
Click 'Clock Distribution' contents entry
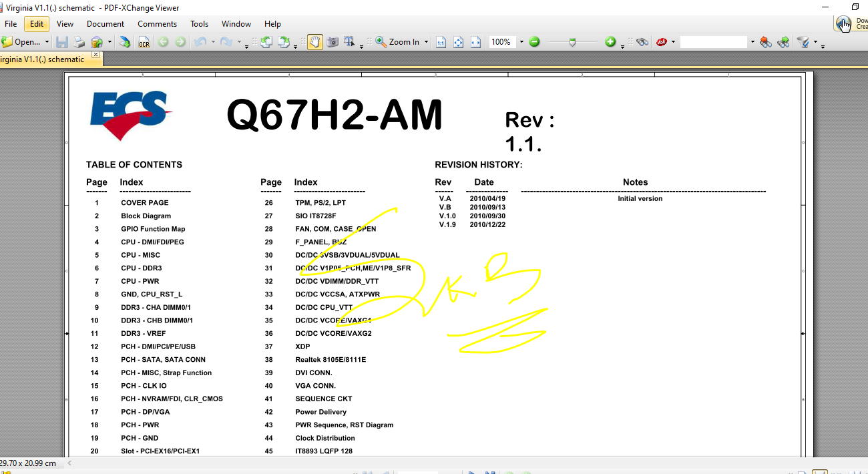click(x=325, y=438)
